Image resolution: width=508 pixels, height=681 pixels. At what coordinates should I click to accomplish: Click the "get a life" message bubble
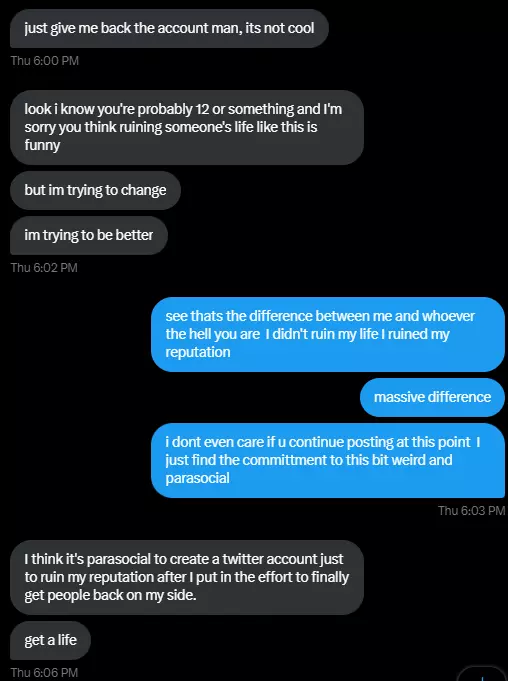[50, 640]
